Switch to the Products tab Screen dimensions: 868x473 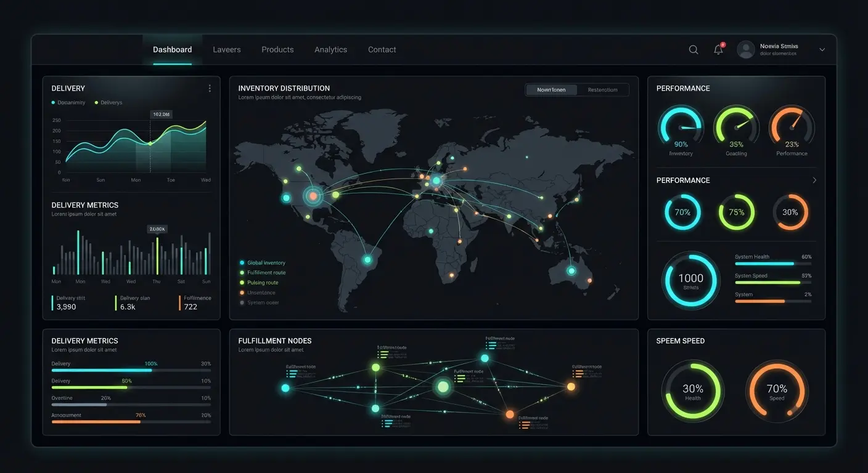point(277,49)
